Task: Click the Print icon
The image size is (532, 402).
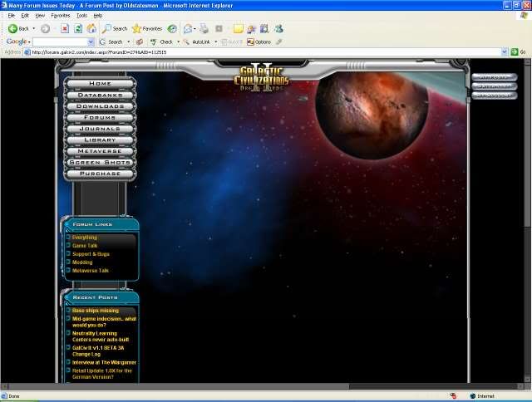Action: (x=204, y=29)
